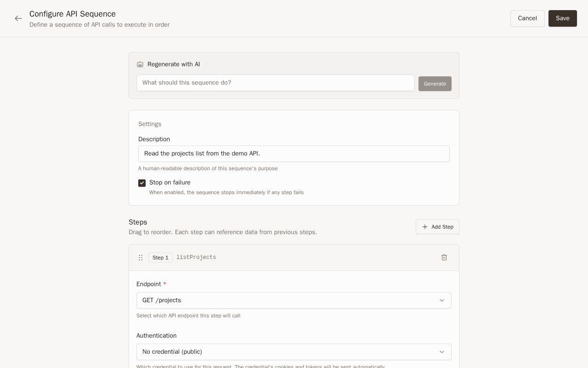
Task: Delete Step 1 with the trash icon
Action: (x=444, y=258)
